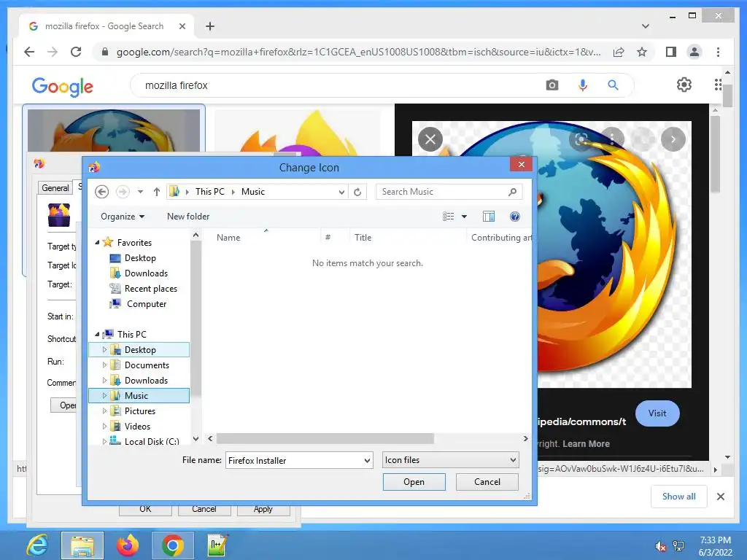Viewport: 747px width, 560px height.
Task: Go back in Chrome browser history
Action: pos(29,52)
